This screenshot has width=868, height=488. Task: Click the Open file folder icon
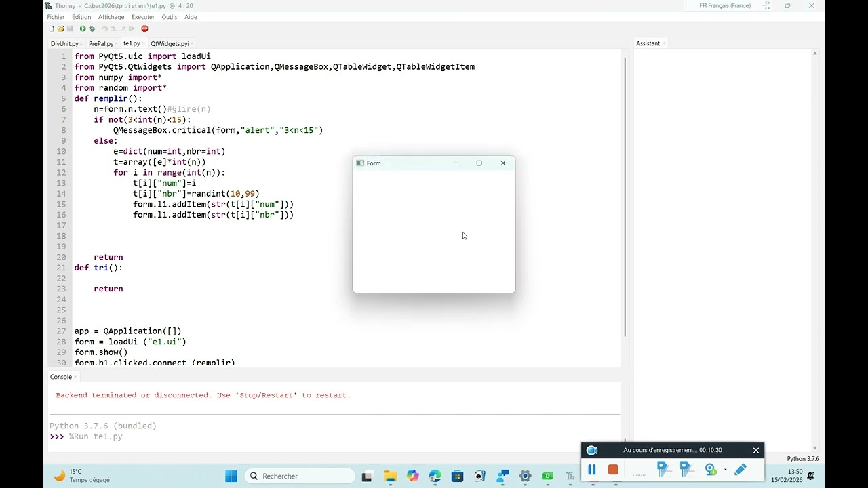pos(60,28)
